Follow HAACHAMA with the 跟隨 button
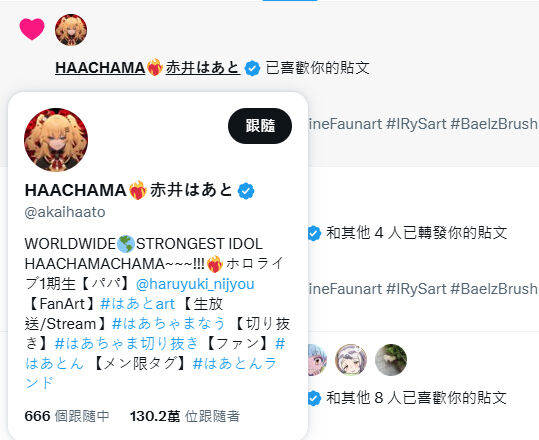This screenshot has height=440, width=539. [260, 126]
